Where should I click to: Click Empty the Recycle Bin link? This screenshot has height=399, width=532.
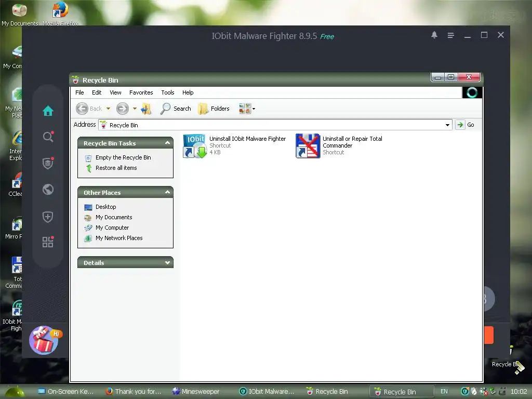pos(123,157)
